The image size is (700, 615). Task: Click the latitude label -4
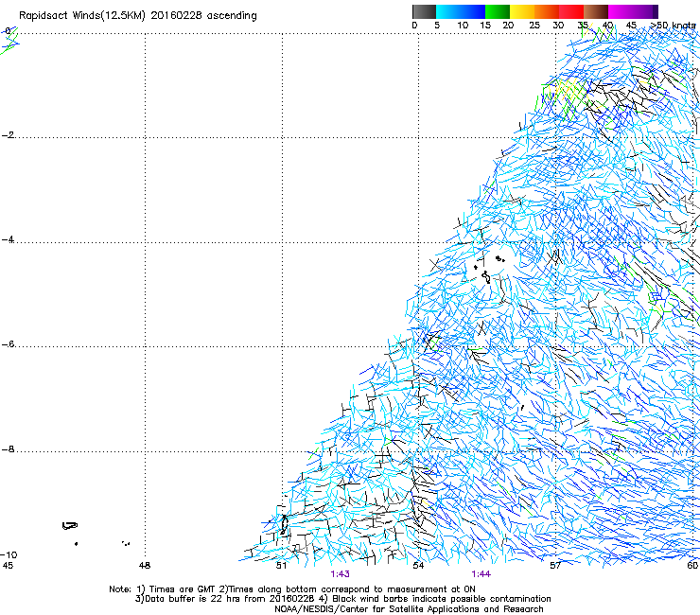(9, 239)
